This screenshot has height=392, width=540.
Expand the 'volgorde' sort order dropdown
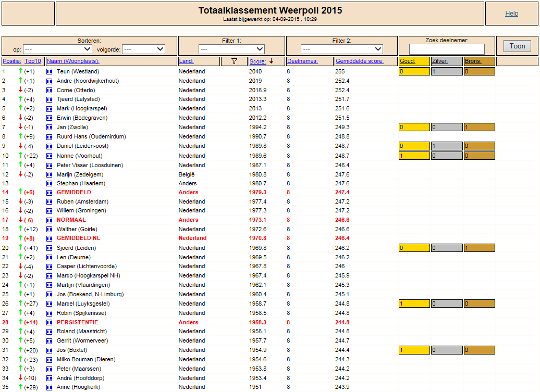point(144,49)
